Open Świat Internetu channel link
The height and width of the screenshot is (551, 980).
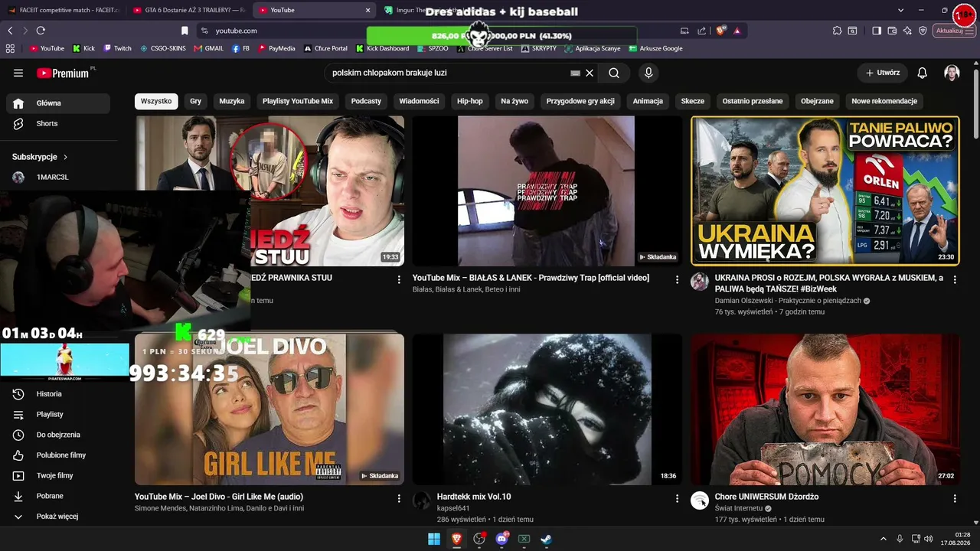point(738,508)
